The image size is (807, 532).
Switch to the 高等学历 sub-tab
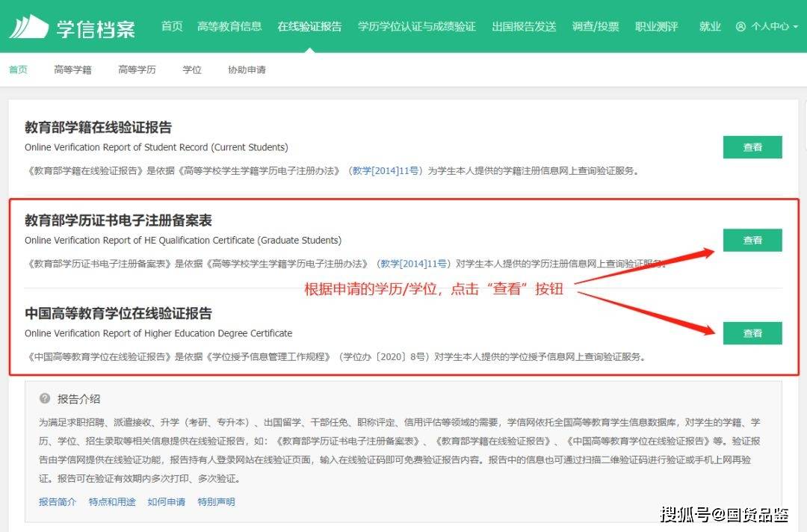click(137, 70)
